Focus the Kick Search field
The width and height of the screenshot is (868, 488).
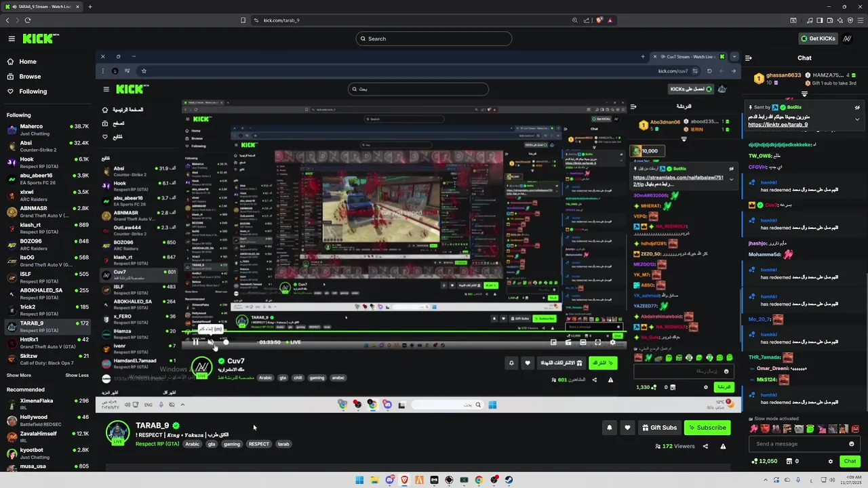[434, 39]
